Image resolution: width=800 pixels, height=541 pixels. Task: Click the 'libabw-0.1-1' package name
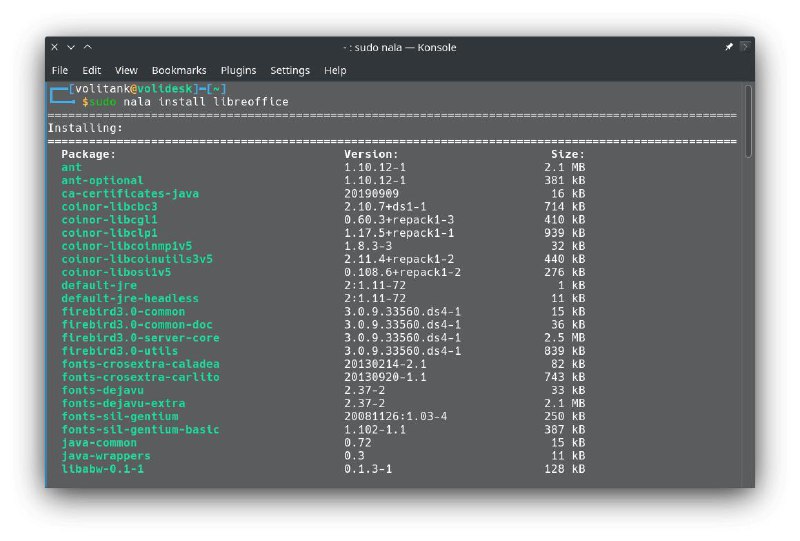(103, 469)
